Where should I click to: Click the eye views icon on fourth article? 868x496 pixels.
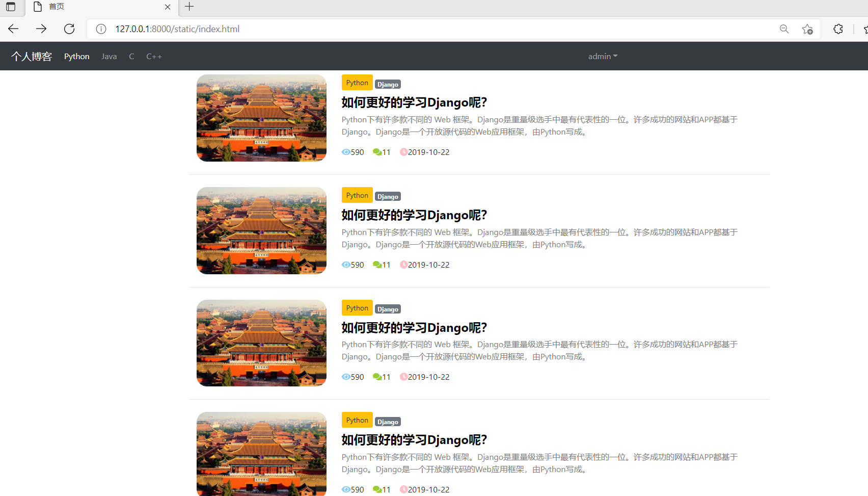(346, 489)
